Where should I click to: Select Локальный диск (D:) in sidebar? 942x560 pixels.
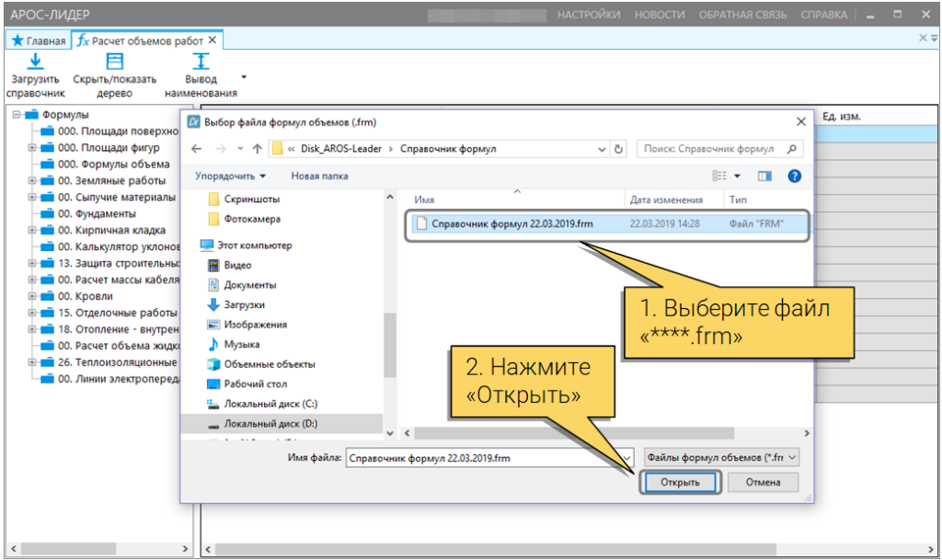(x=262, y=424)
